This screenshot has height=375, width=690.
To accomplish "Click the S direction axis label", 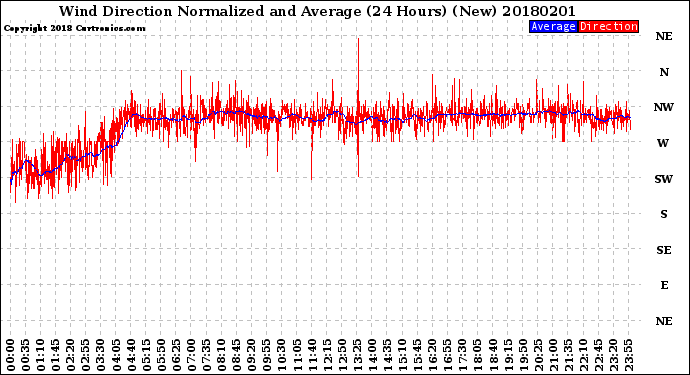I will 664,214.
